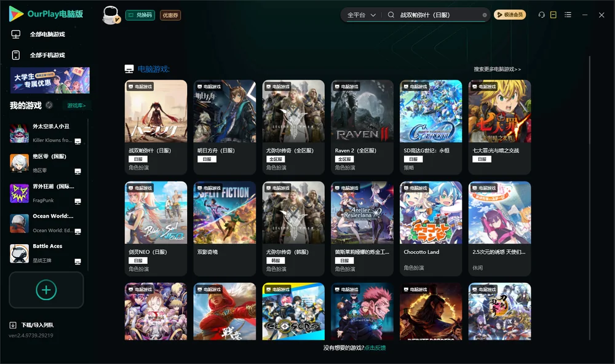Click the PC icon beside Killer Klowns

[x=77, y=141]
